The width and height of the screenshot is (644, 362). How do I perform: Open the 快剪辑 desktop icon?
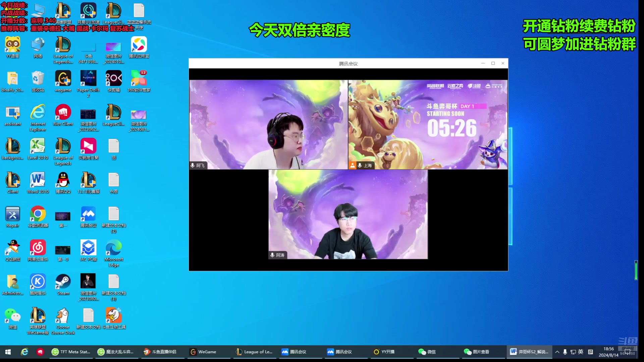(113, 79)
